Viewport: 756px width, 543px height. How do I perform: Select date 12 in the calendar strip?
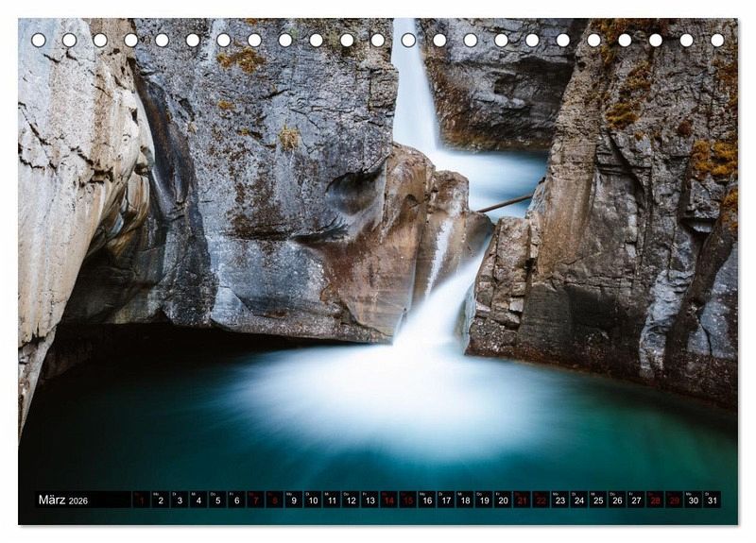tap(351, 500)
